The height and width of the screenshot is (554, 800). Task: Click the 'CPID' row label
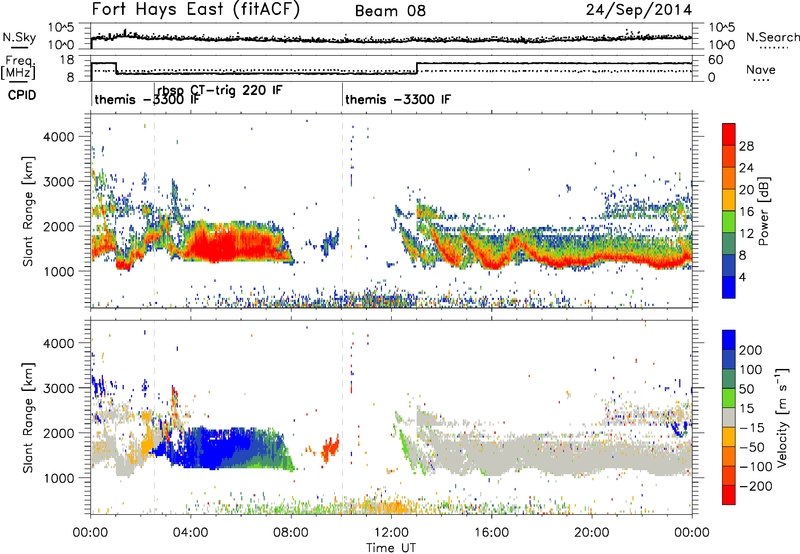pos(22,95)
